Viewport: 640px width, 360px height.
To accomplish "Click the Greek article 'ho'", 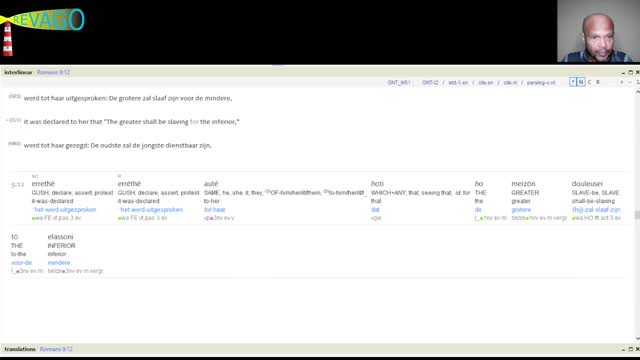I will click(479, 184).
